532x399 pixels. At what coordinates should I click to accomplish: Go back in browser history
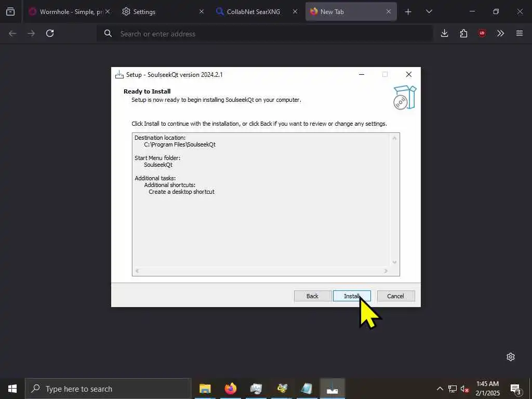(x=12, y=33)
